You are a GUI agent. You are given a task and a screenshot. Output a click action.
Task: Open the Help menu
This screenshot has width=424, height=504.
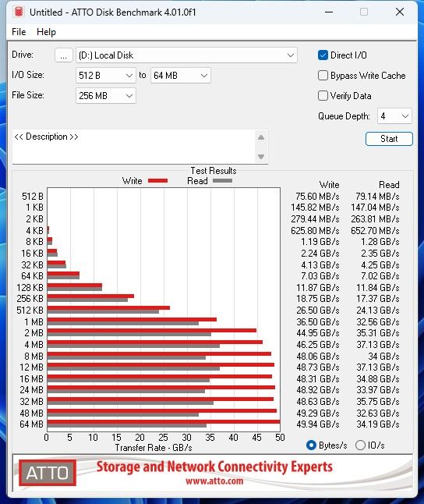[46, 32]
